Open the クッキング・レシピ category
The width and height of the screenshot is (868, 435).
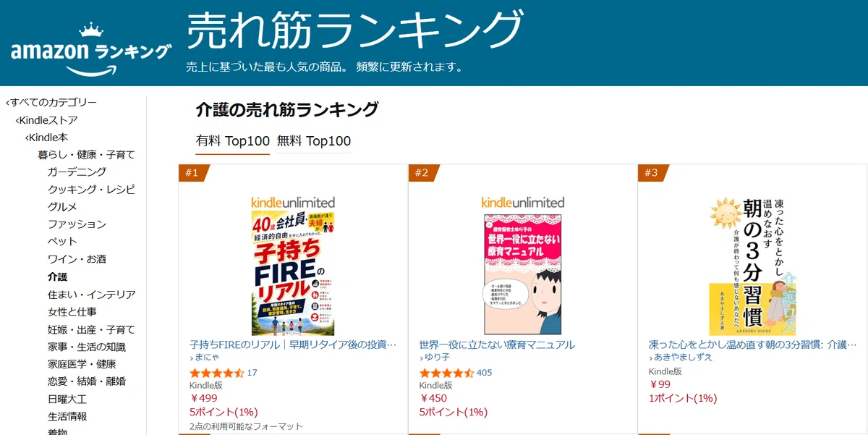click(x=91, y=189)
